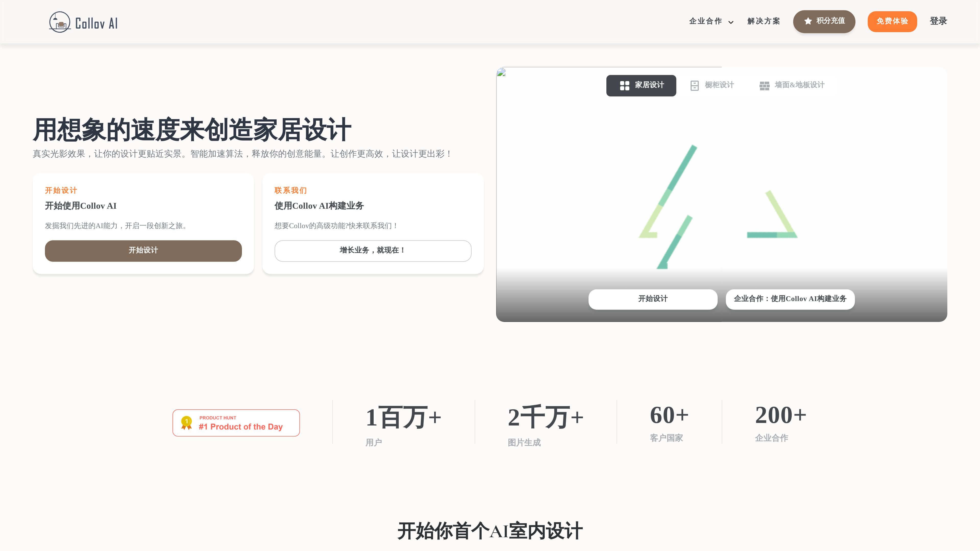Open the 解决方案 menu item

764,21
